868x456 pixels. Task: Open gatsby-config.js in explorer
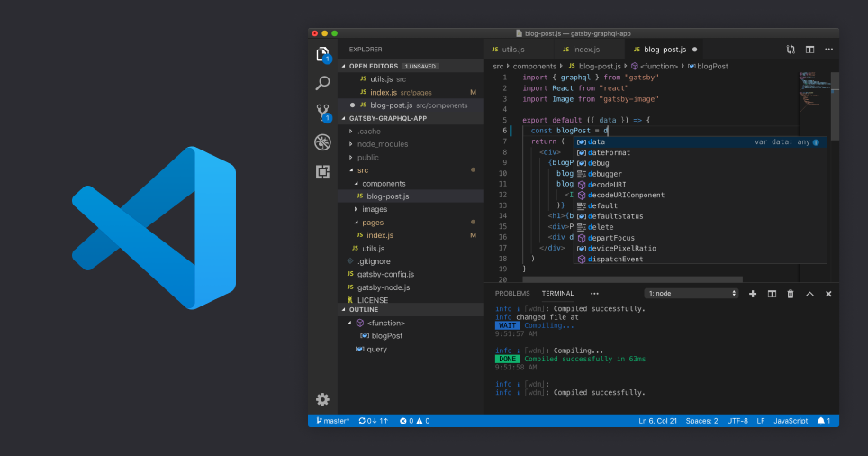coord(411,274)
